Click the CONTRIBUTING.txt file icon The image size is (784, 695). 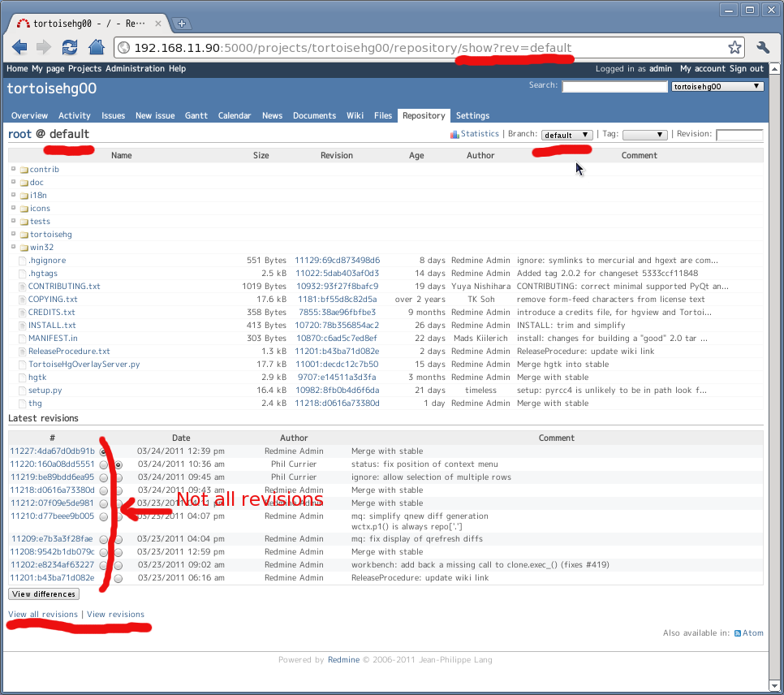[x=22, y=287]
